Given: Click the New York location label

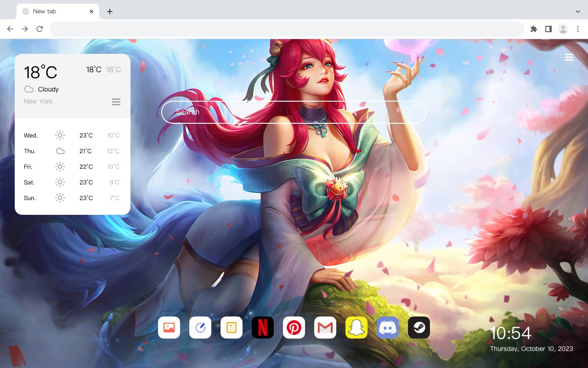Looking at the screenshot, I should (x=38, y=101).
